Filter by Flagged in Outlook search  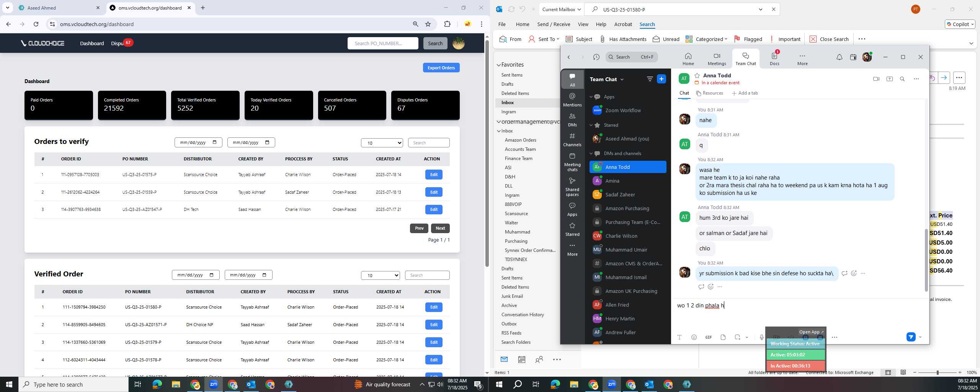click(748, 39)
